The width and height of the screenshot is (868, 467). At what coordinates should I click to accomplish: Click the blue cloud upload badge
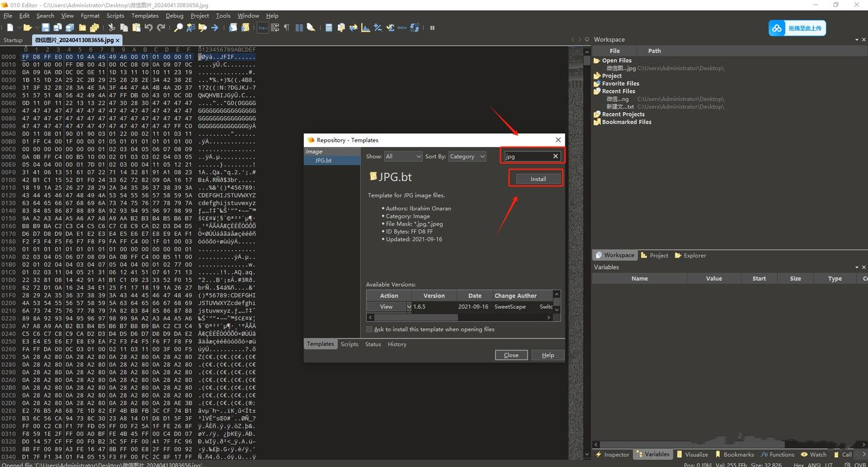tap(797, 28)
